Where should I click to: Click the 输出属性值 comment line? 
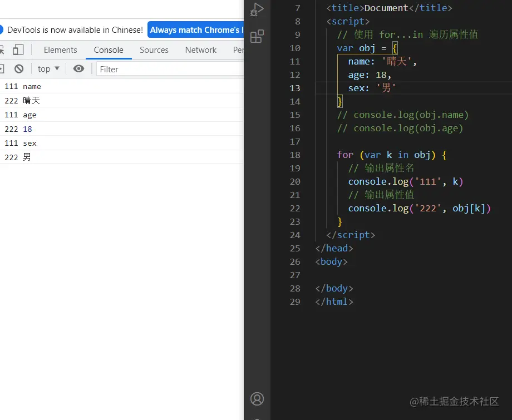(x=381, y=195)
